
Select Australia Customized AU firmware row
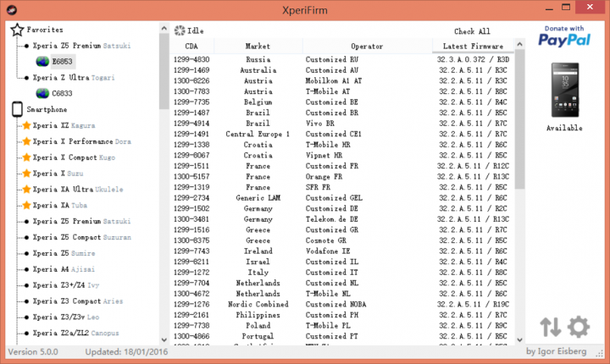[342, 70]
